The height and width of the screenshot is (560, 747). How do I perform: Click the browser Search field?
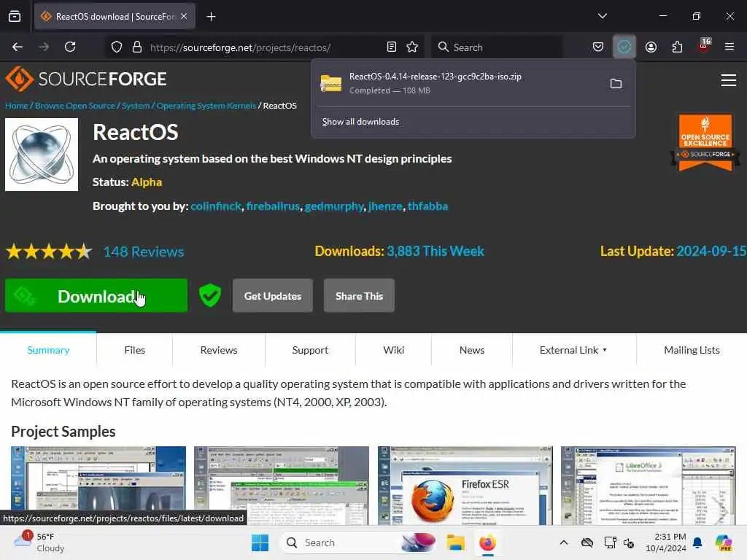[x=497, y=47]
